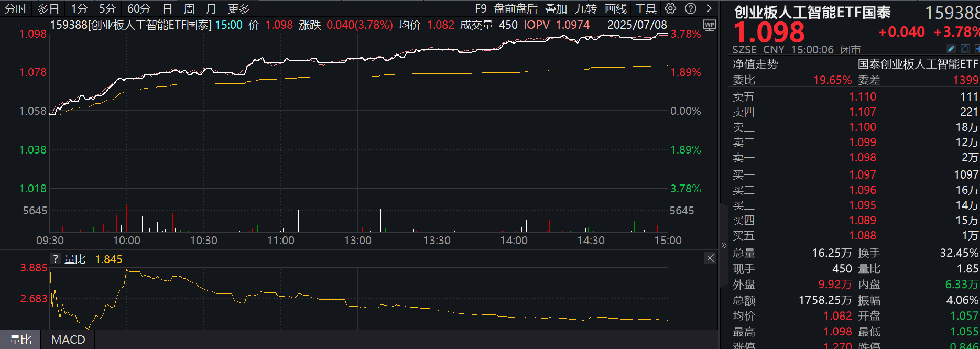Expand toolbar with right chevron arrow

pyautogui.click(x=709, y=8)
